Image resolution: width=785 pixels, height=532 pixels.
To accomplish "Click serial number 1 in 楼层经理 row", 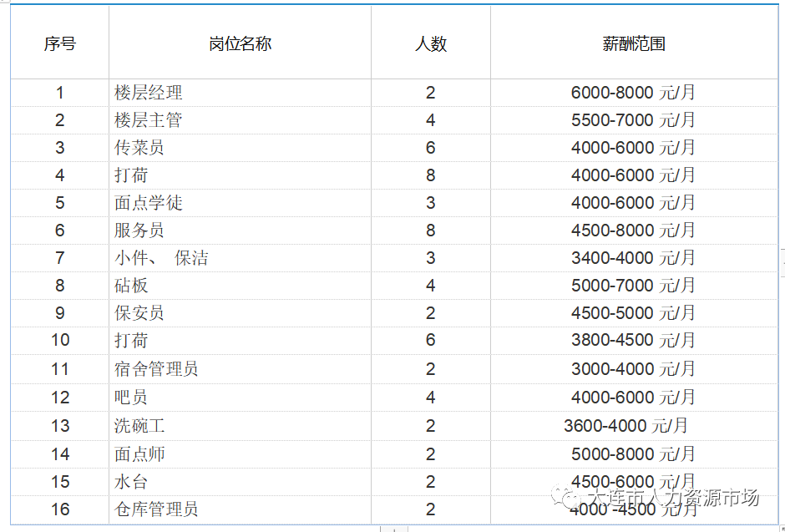I will (x=60, y=93).
